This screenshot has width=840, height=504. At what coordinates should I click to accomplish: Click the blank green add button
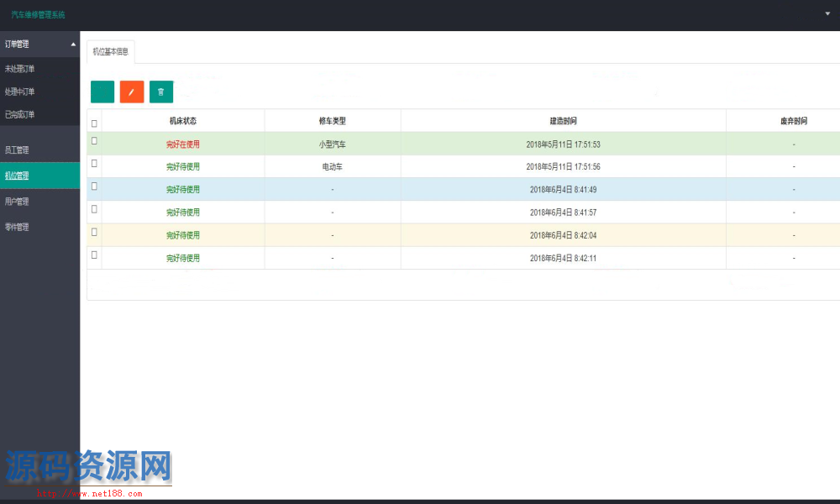tap(102, 92)
